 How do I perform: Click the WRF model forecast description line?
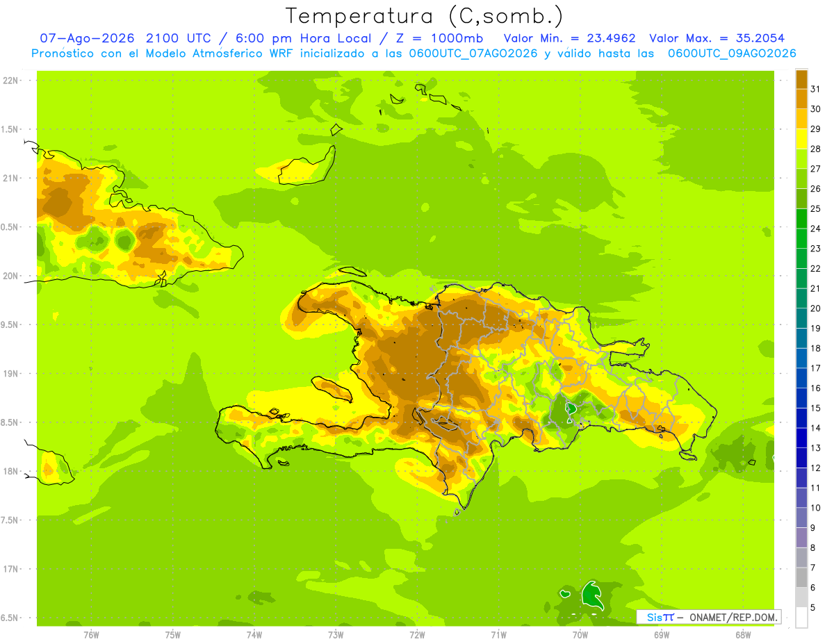(x=414, y=53)
